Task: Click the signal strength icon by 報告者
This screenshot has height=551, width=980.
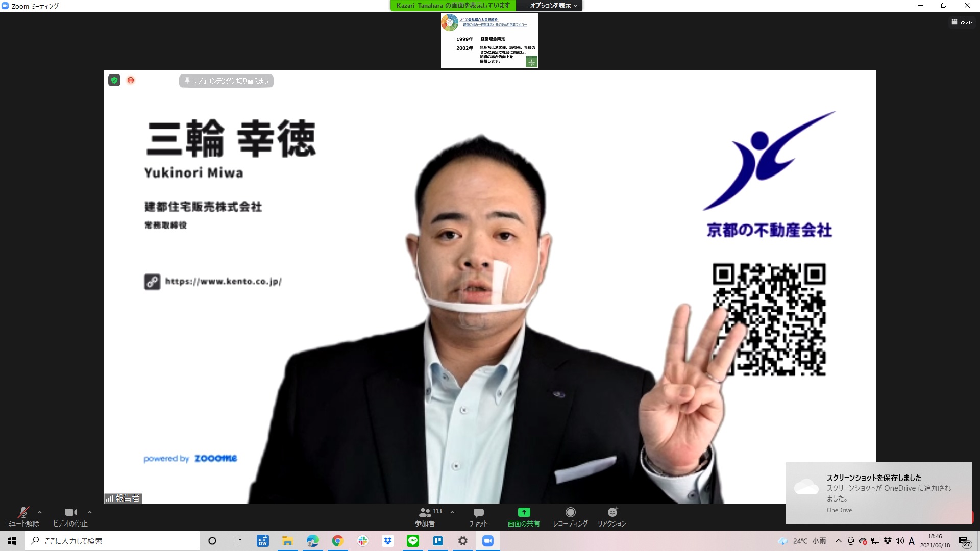Action: coord(109,498)
